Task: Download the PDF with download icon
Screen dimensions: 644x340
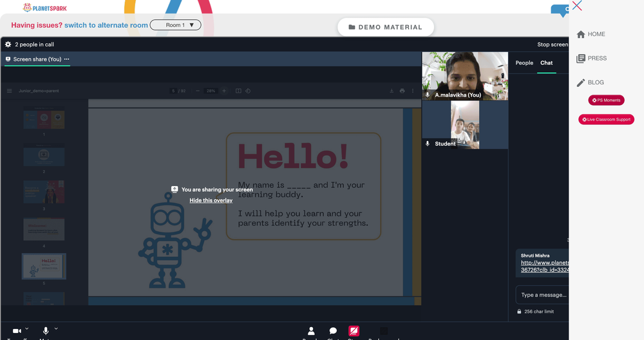Action: pos(392,91)
